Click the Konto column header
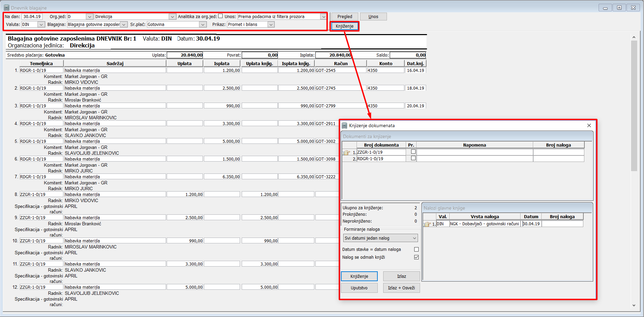Viewport: 644px width, 317px height. (386, 63)
